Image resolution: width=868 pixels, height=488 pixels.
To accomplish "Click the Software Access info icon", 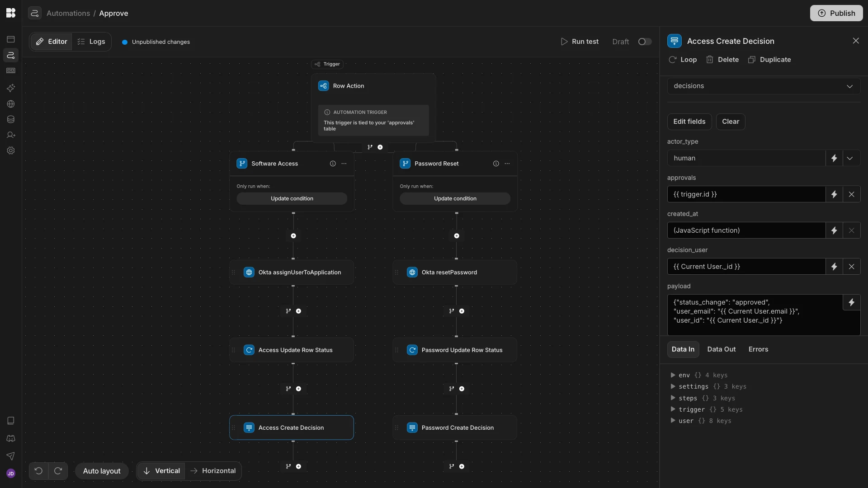I will (x=333, y=164).
